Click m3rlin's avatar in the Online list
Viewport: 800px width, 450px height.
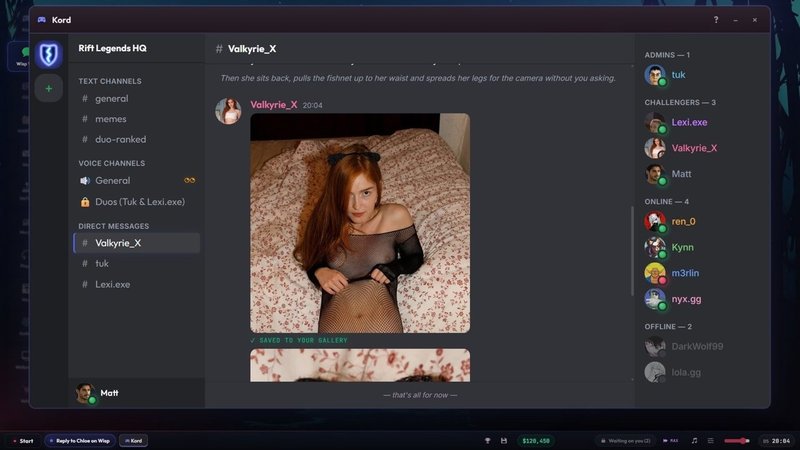tap(655, 273)
